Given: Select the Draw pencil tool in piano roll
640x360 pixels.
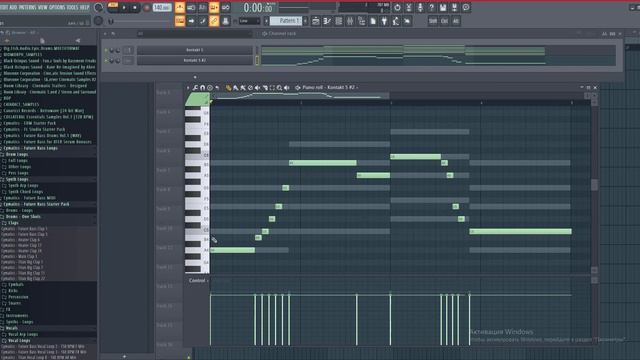Looking at the screenshot, I should coord(229,88).
